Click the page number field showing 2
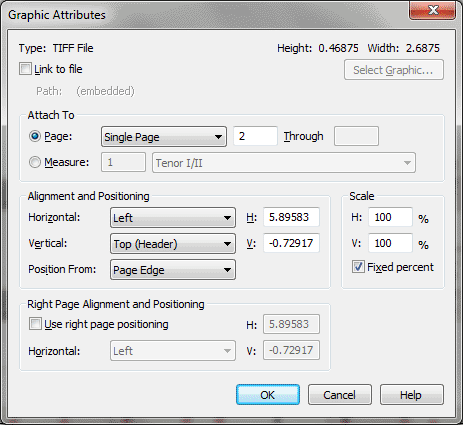Screen dimensions: 463x425 (x=255, y=136)
